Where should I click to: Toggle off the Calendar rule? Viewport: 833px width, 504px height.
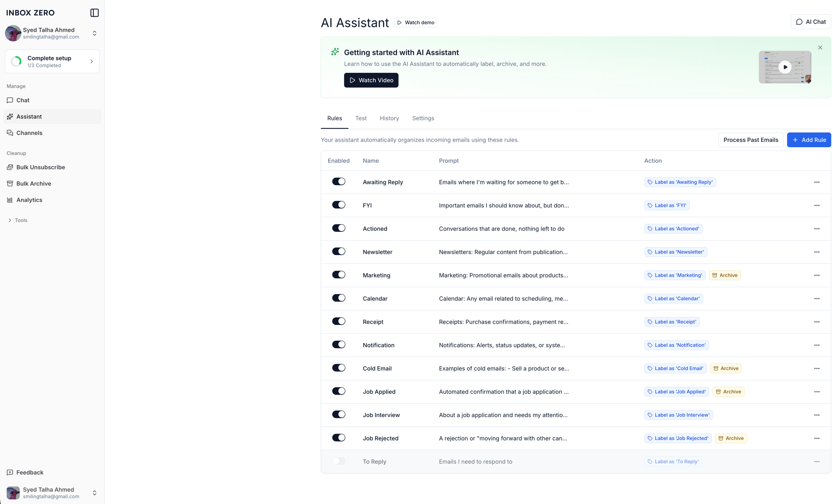point(339,298)
